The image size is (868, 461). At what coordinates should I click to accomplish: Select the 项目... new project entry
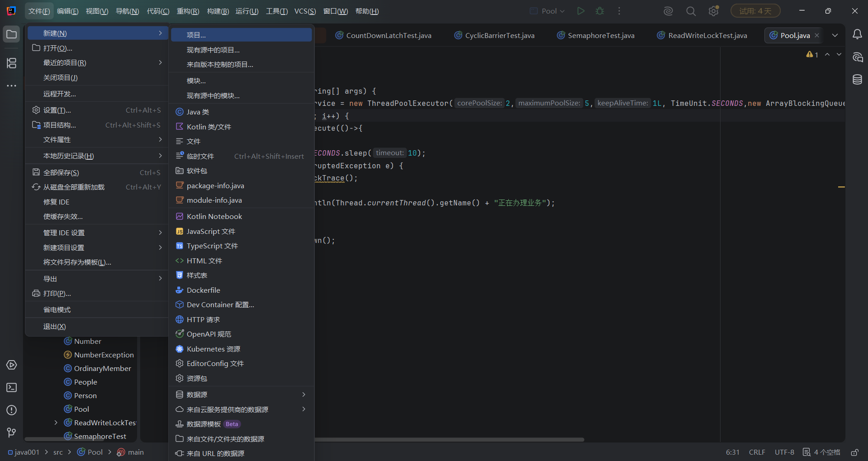(x=242, y=35)
